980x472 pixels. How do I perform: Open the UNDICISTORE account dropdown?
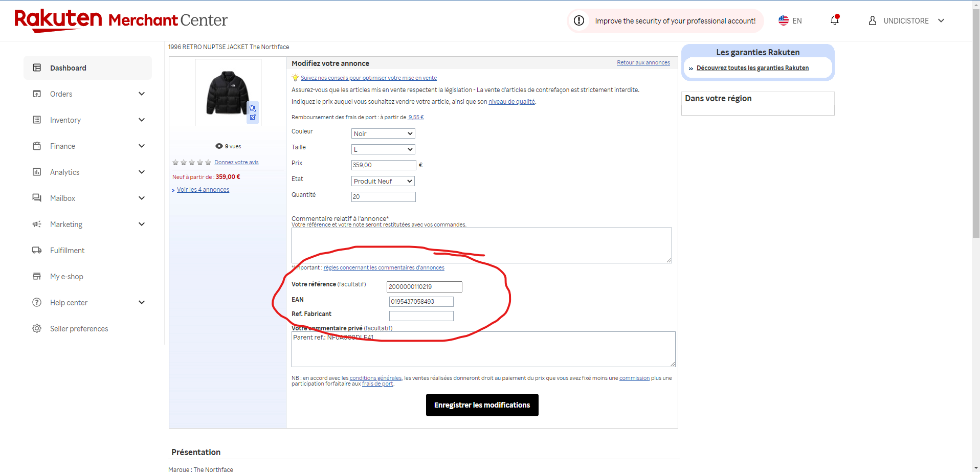tap(906, 20)
